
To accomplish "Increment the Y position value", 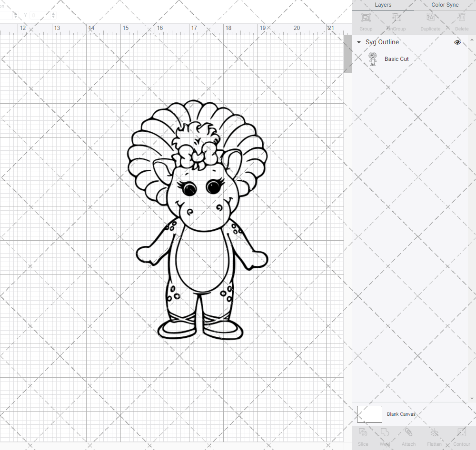I will [x=52, y=13].
